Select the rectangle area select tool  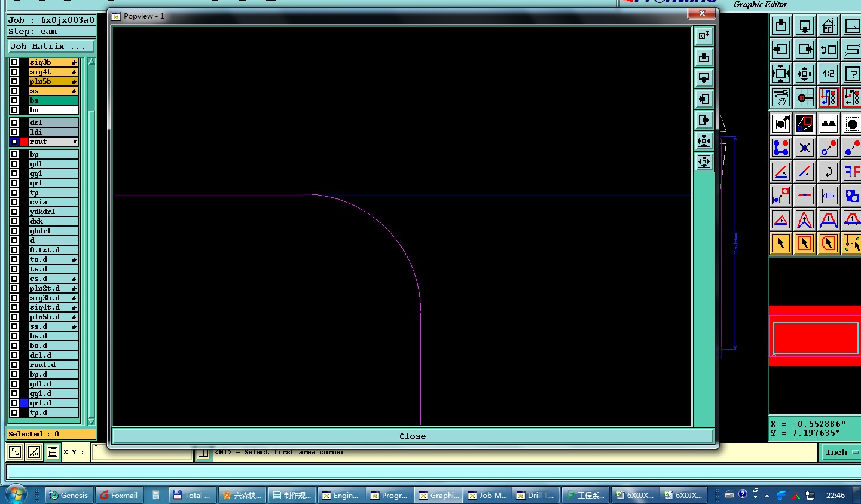tap(805, 243)
